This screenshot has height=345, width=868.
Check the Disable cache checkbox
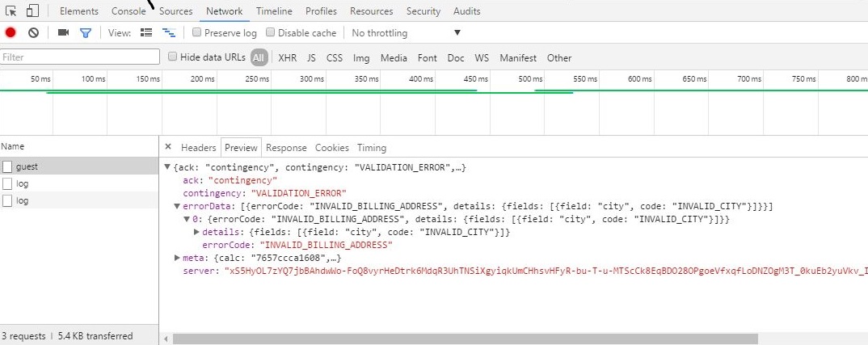(271, 33)
